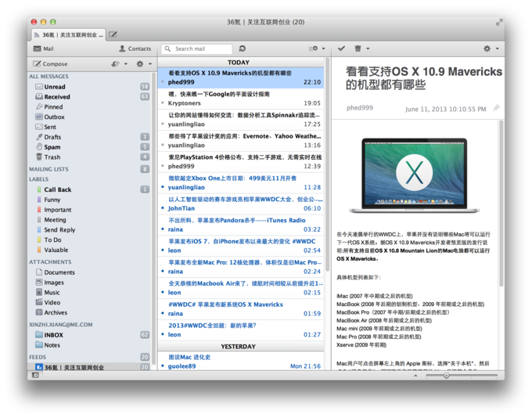
Task: Toggle read dot on yuanlingliao 17:25 message
Action: click(x=163, y=124)
